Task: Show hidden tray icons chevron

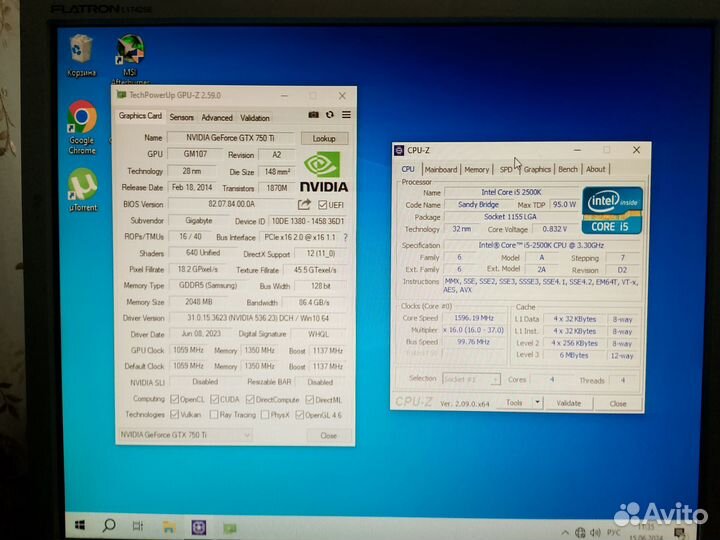Action: [x=565, y=532]
